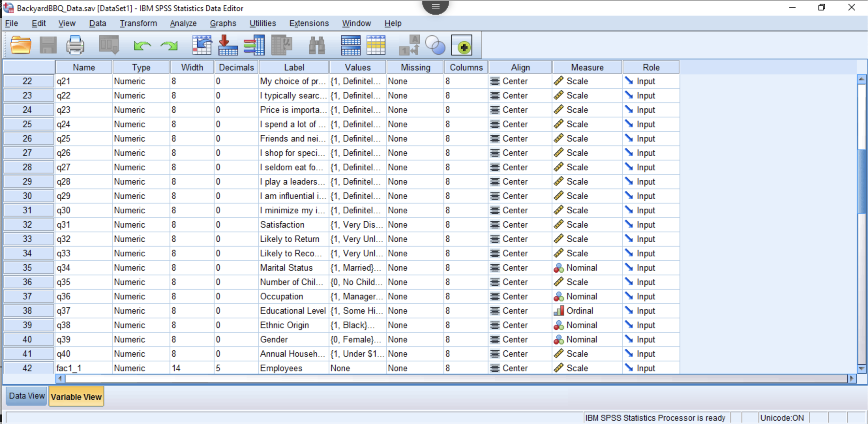Screen dimensions: 868x424
Task: Click the vertical scrollbar thumb
Action: click(x=861, y=182)
